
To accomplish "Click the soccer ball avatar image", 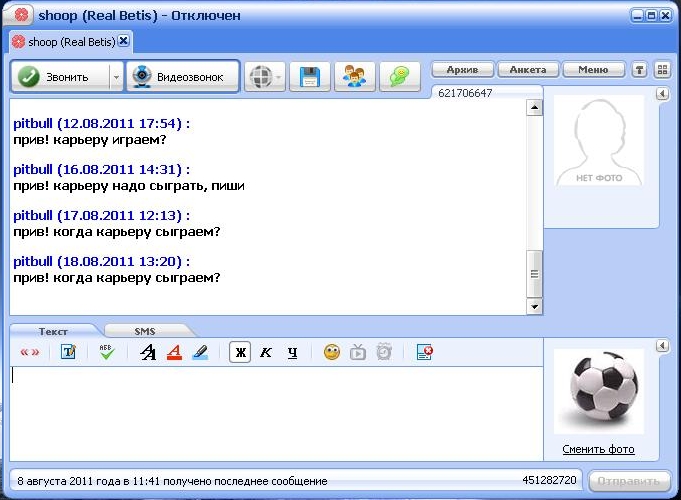I will click(599, 391).
